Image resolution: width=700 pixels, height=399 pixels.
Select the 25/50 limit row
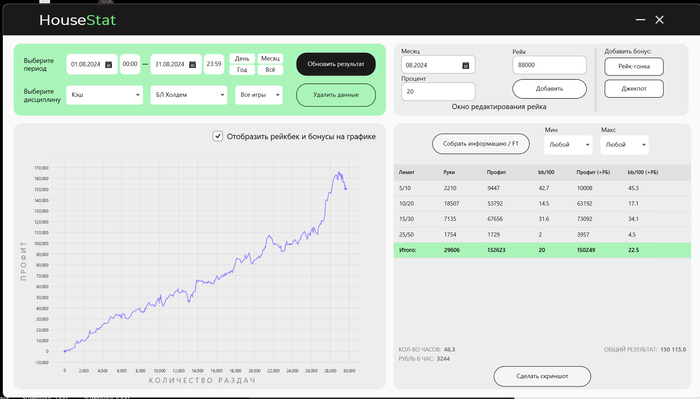click(x=542, y=234)
